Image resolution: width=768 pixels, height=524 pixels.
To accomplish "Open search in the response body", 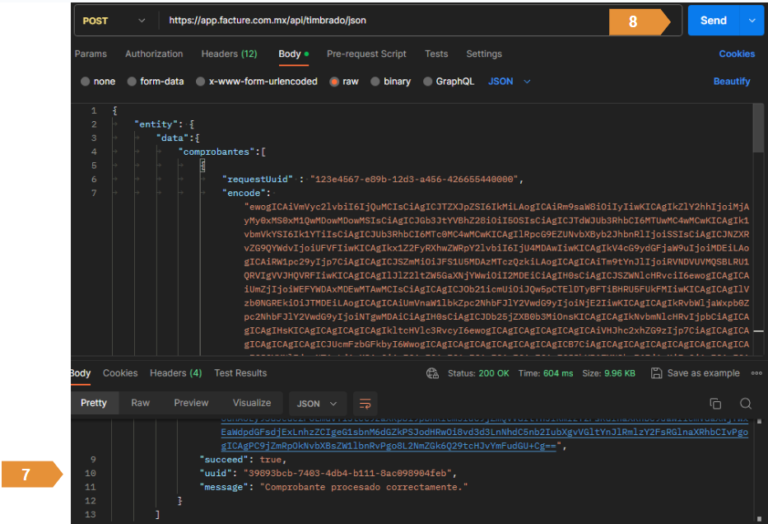I will (743, 403).
